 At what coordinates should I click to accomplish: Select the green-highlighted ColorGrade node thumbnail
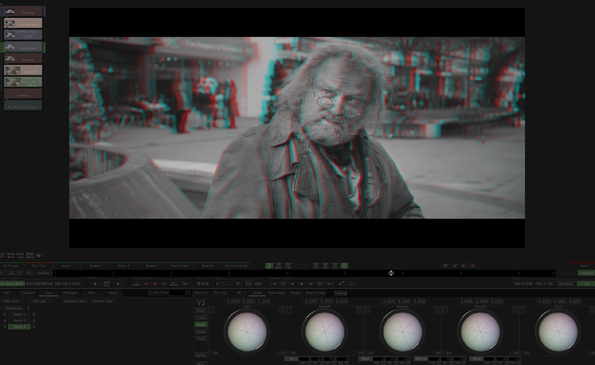coord(23,47)
